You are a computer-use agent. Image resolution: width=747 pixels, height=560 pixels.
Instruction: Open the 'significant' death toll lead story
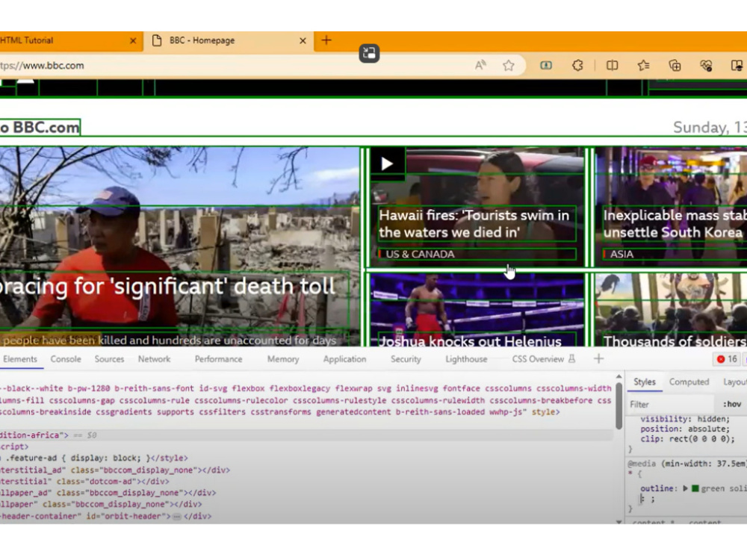coord(167,287)
